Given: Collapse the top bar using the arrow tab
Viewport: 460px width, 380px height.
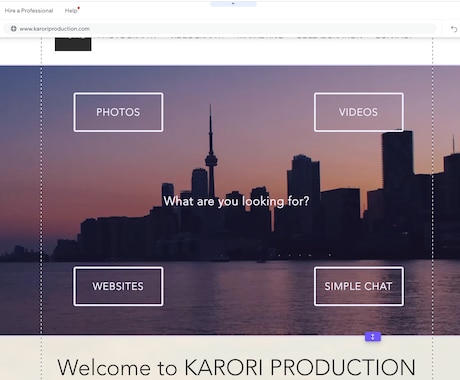Looking at the screenshot, I should 233,4.
